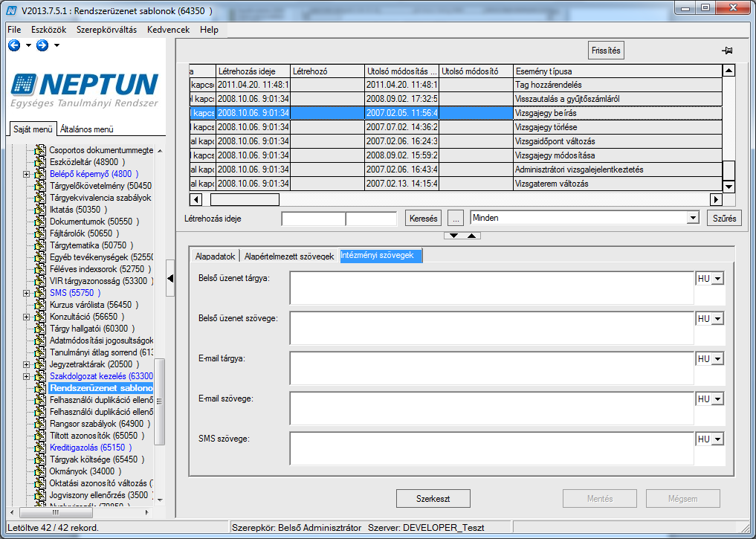756x539 pixels.
Task: Expand the split panel with up arrow
Action: [x=472, y=236]
